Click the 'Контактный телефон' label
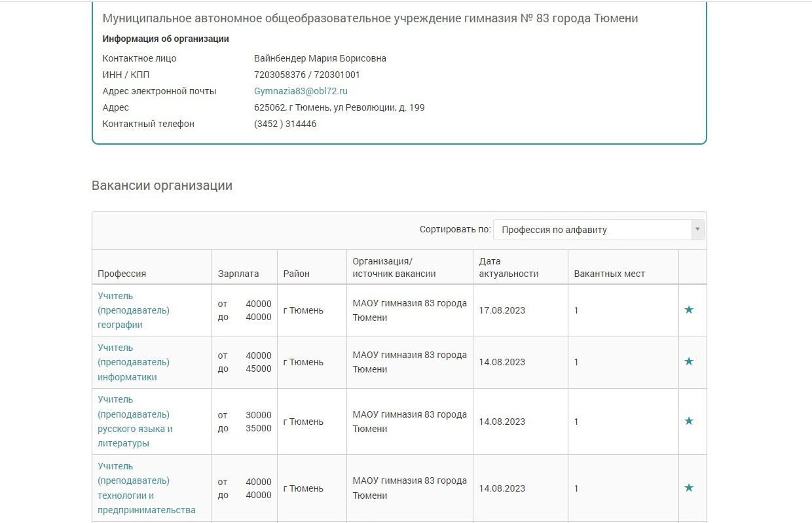The image size is (812, 523). point(149,124)
